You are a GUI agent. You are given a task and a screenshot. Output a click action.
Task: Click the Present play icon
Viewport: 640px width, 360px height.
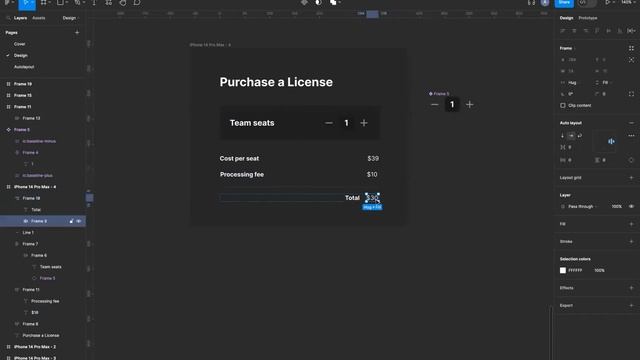pos(607,2)
